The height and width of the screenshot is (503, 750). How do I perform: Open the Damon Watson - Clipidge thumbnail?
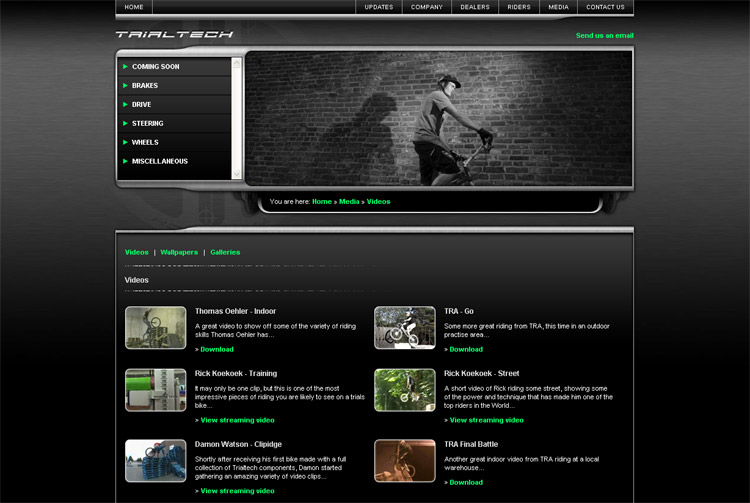click(155, 460)
